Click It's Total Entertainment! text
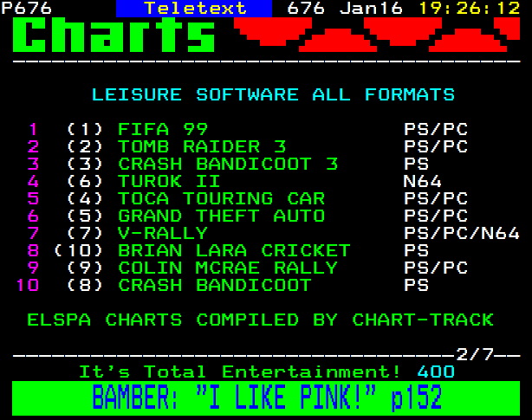The height and width of the screenshot is (420, 532). [239, 372]
